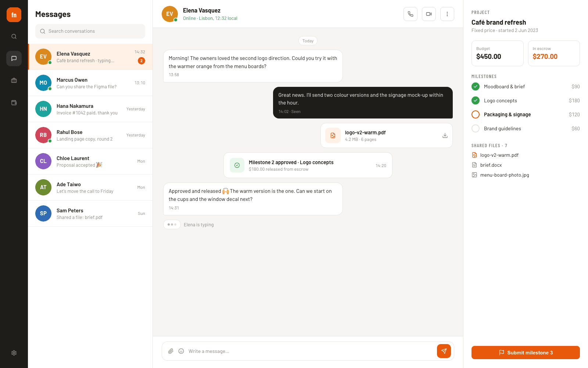This screenshot has width=588, height=368.
Task: Open the Hana Nakamura conversation
Action: click(90, 109)
